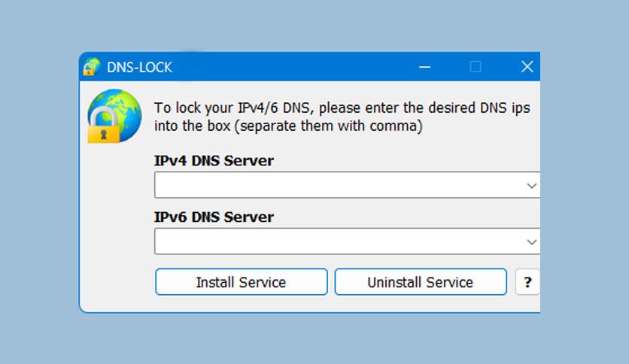Close the DNS-LOCK window
This screenshot has height=364, width=629.
pos(527,66)
